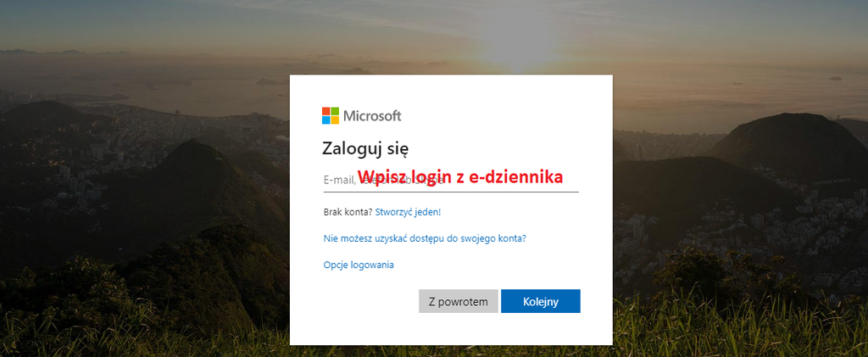The width and height of the screenshot is (868, 357).
Task: Click the blue square of Microsoft logo
Action: pos(326,120)
